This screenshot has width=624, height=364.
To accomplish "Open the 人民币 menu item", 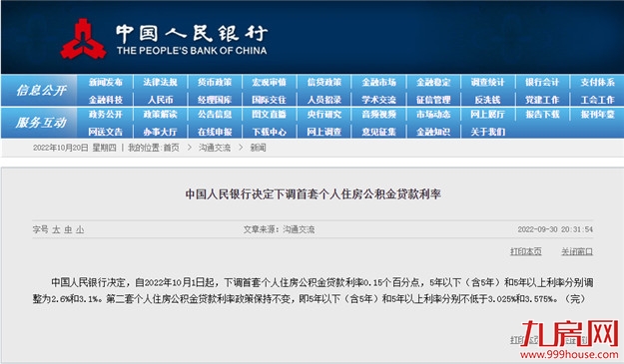I will [x=160, y=100].
